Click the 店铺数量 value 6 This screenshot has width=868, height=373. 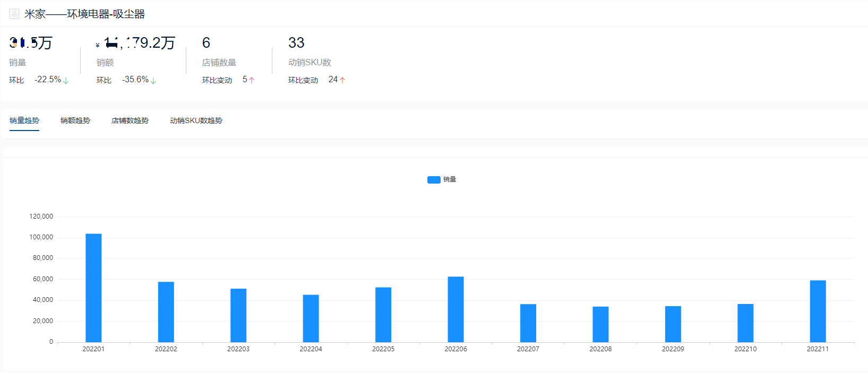(x=206, y=42)
